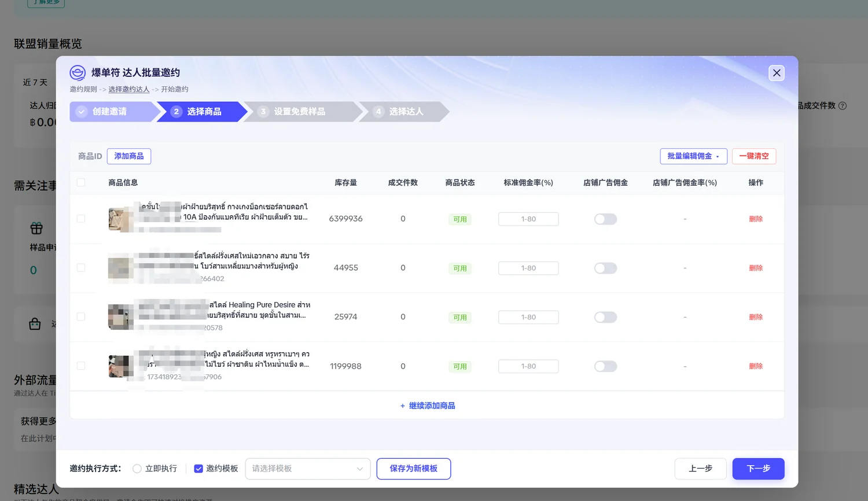Enable 店铺广告佣金 for stock 25974 row
The image size is (868, 501).
606,318
